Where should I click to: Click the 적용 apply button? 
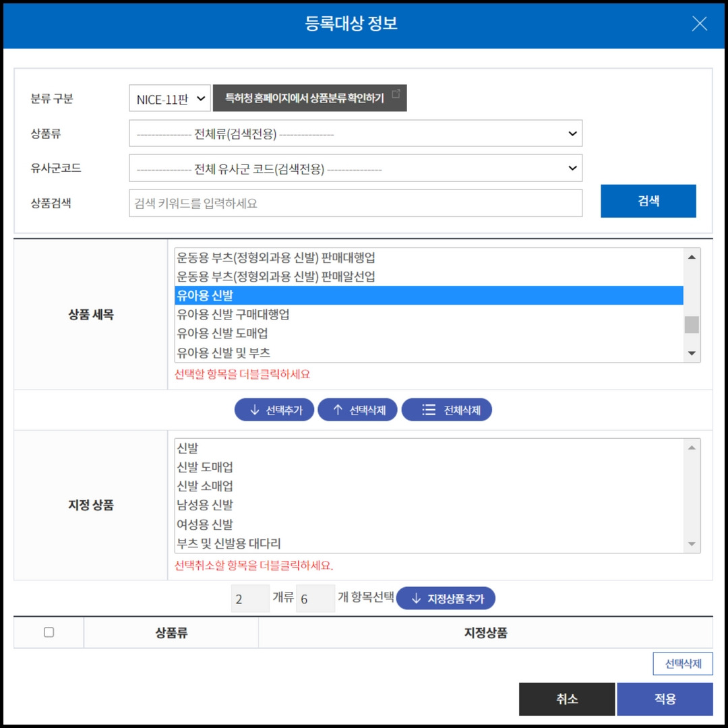coord(665,699)
